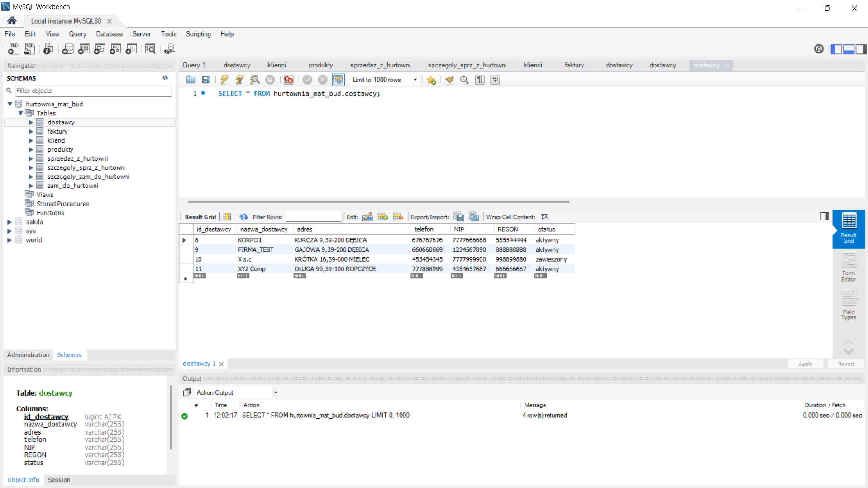Create a new SQL tab from the toolbar
The image size is (868, 488).
click(13, 49)
